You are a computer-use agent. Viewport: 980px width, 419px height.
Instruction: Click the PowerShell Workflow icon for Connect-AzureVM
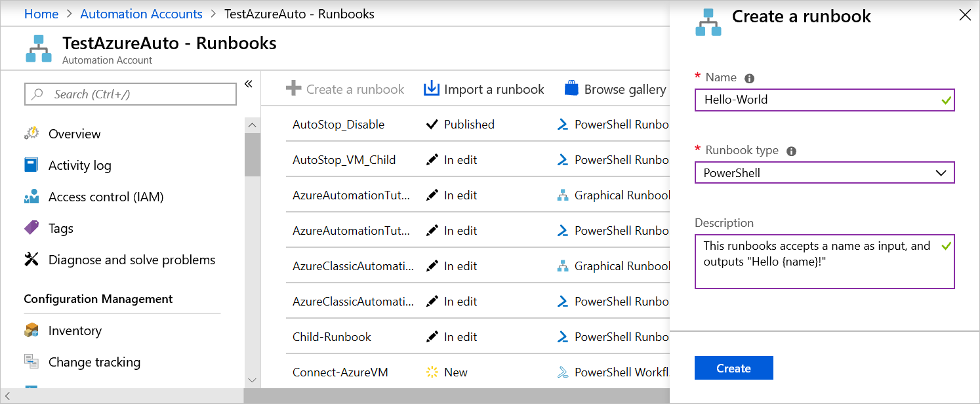click(x=562, y=372)
